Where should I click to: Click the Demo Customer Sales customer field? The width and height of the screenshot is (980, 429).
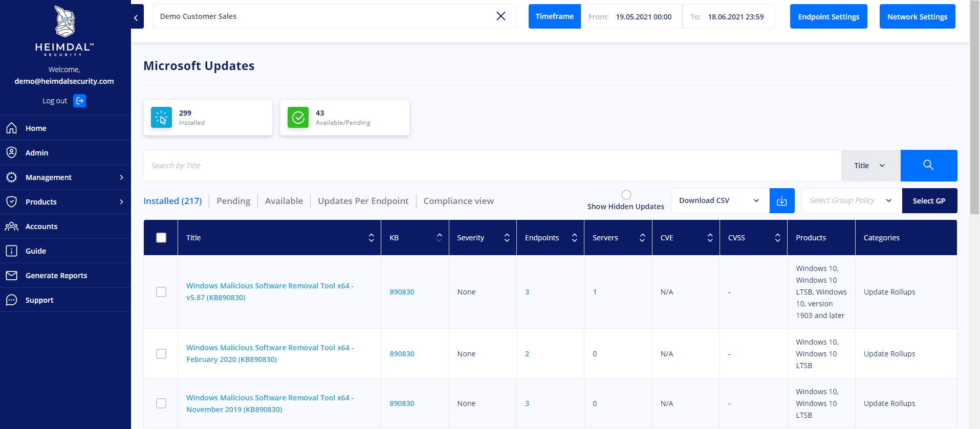click(334, 16)
